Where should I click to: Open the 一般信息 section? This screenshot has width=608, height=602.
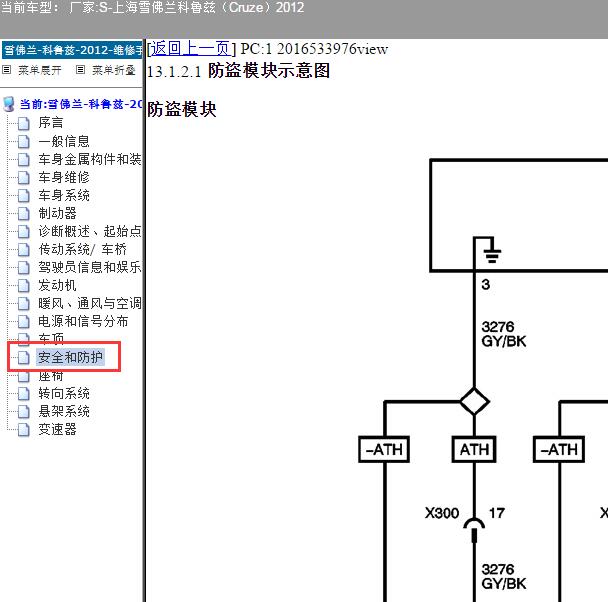tap(64, 141)
